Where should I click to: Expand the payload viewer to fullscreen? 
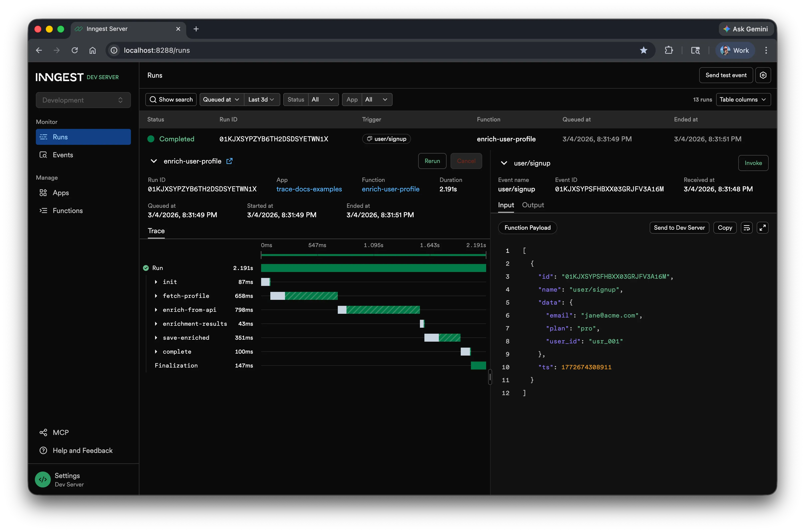[x=762, y=228]
